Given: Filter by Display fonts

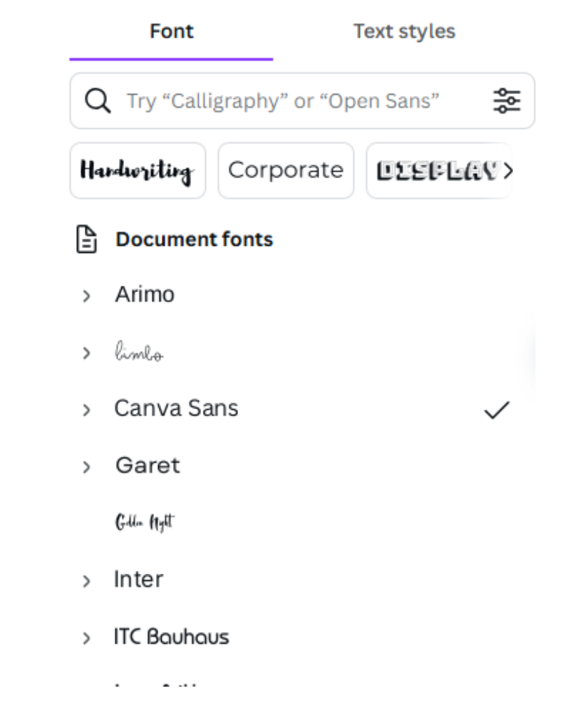Looking at the screenshot, I should click(x=438, y=171).
